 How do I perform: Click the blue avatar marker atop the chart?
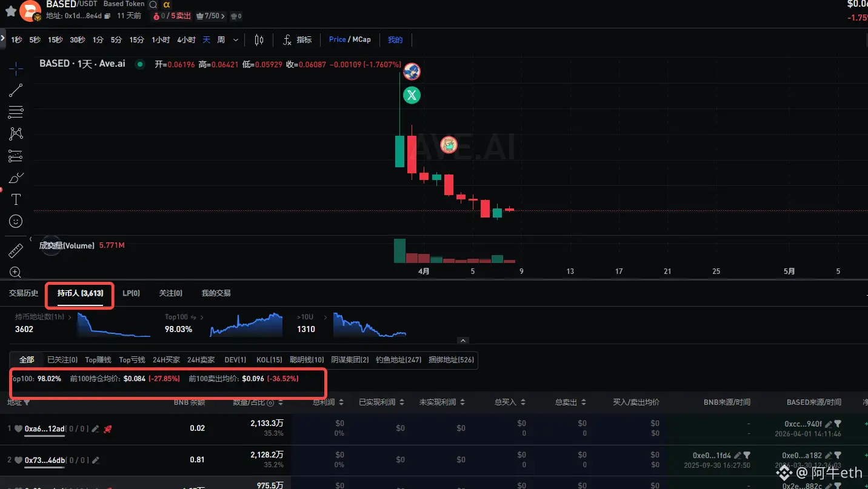click(412, 72)
